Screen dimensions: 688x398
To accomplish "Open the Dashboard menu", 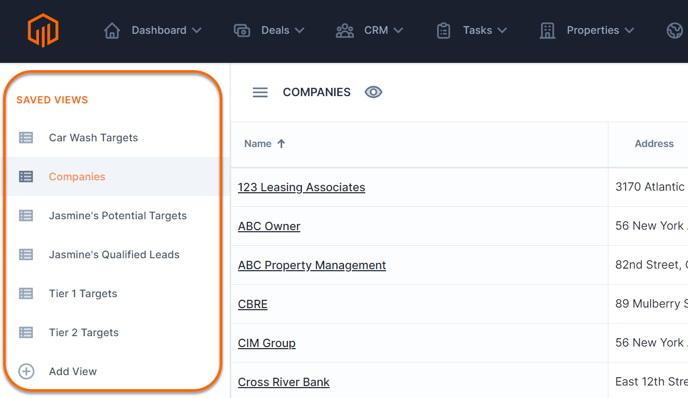I will click(x=159, y=30).
